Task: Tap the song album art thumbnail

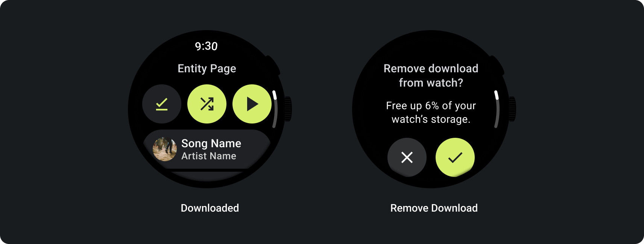Action: [x=165, y=149]
